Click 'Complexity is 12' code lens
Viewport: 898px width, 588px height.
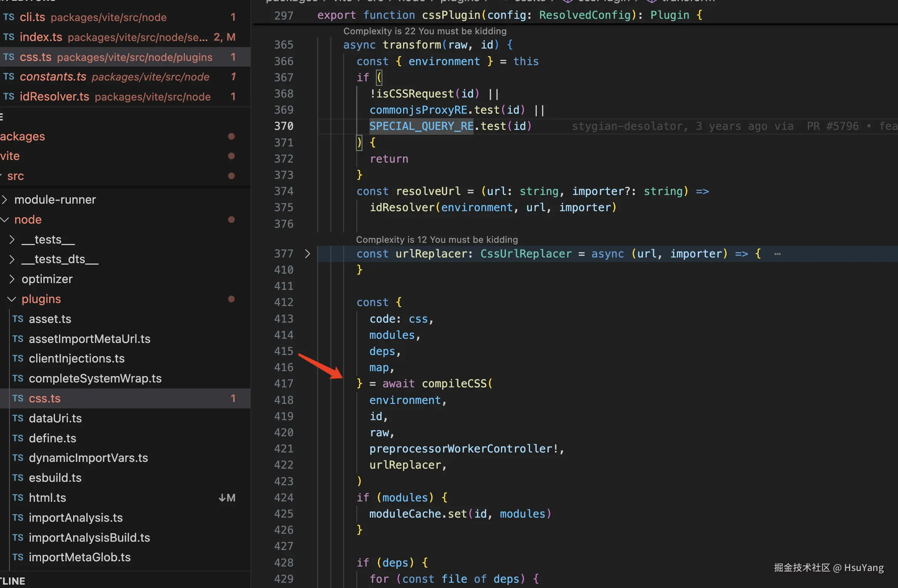click(437, 240)
